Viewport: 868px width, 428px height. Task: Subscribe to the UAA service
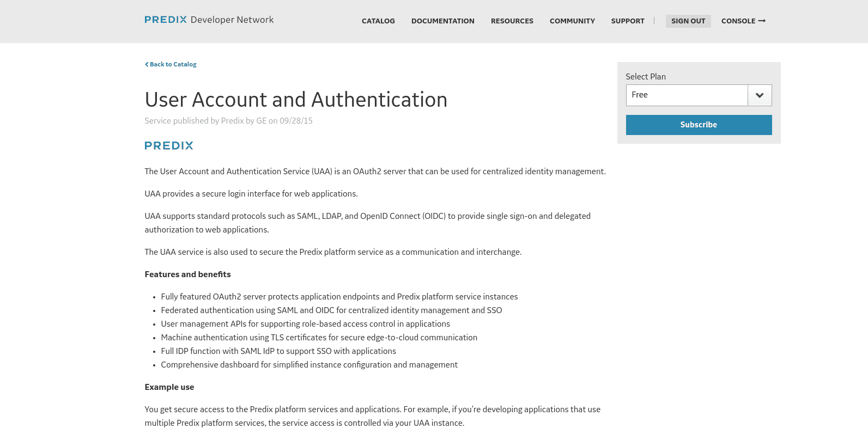[x=699, y=125]
